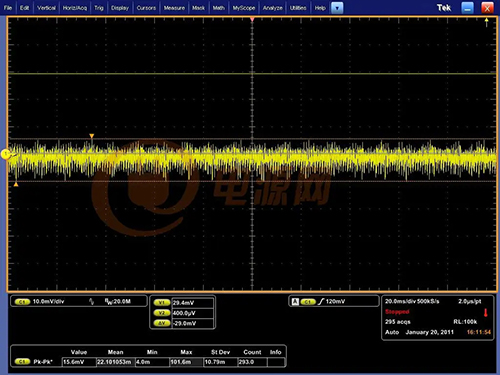Click the Pk-Pk Value field 15.6mV

click(x=79, y=362)
